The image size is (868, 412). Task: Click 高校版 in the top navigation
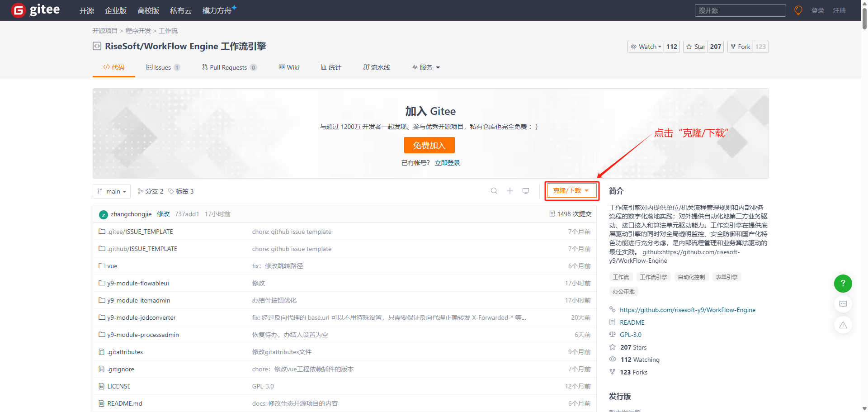click(x=148, y=10)
